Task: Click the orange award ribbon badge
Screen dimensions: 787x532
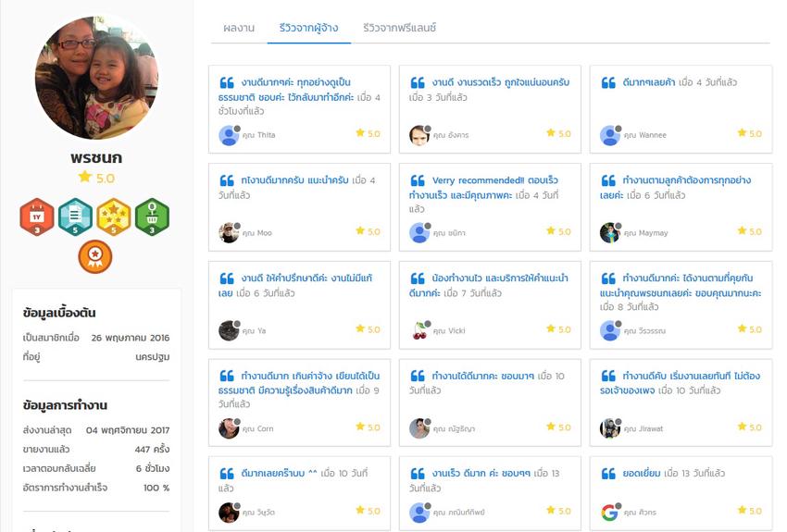Action: point(94,256)
